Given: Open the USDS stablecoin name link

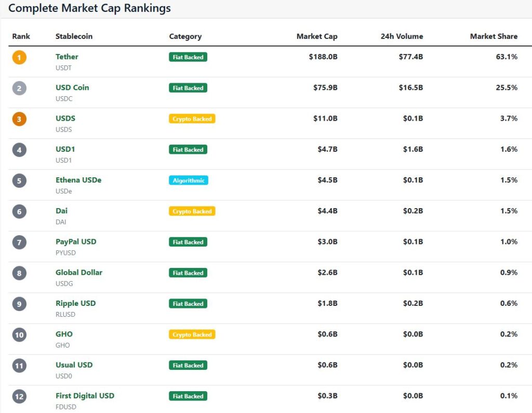Looking at the screenshot, I should pyautogui.click(x=65, y=118).
